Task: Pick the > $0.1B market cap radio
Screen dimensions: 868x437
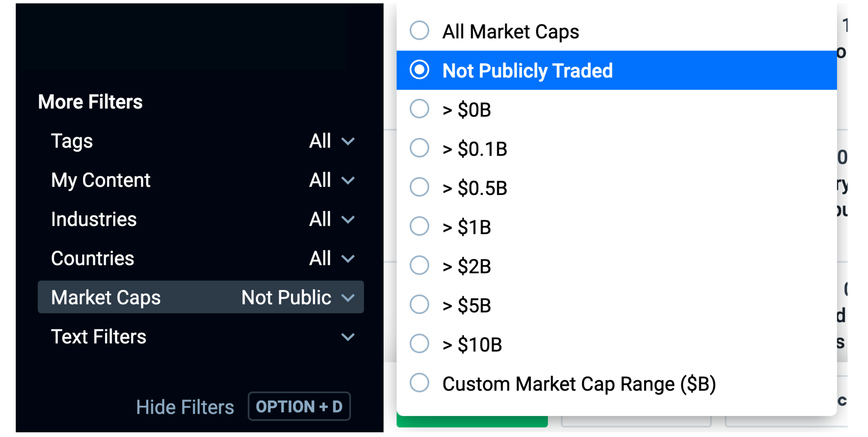Action: pos(419,148)
